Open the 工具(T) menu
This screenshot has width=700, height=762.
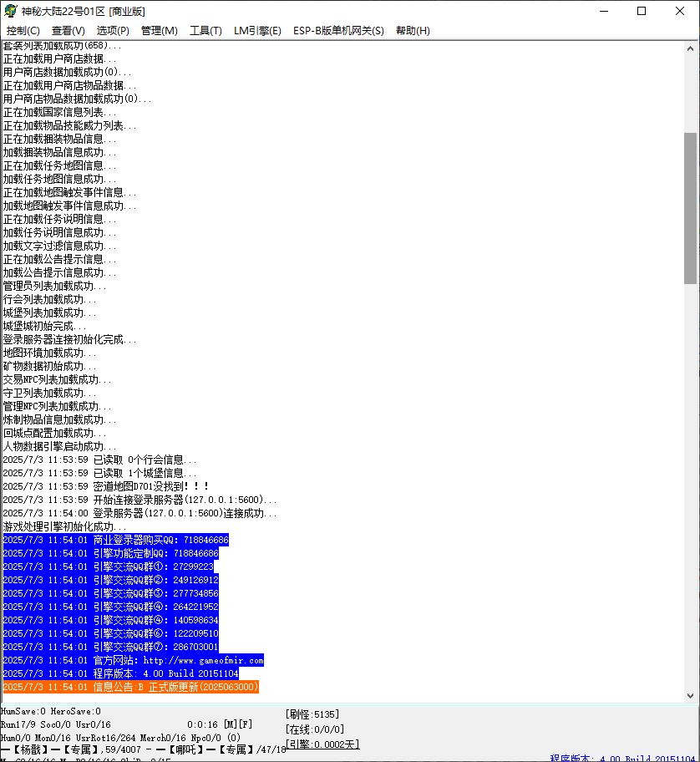coord(205,31)
